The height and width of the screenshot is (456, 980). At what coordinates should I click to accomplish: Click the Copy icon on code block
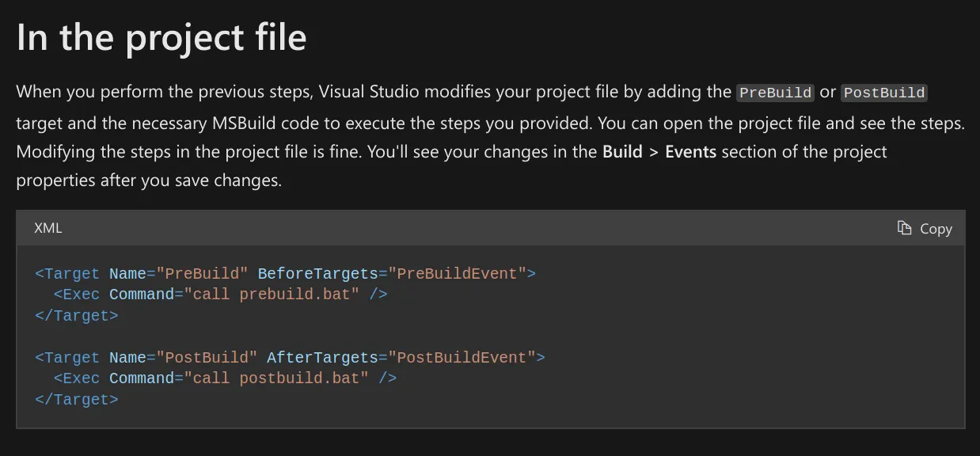(904, 228)
